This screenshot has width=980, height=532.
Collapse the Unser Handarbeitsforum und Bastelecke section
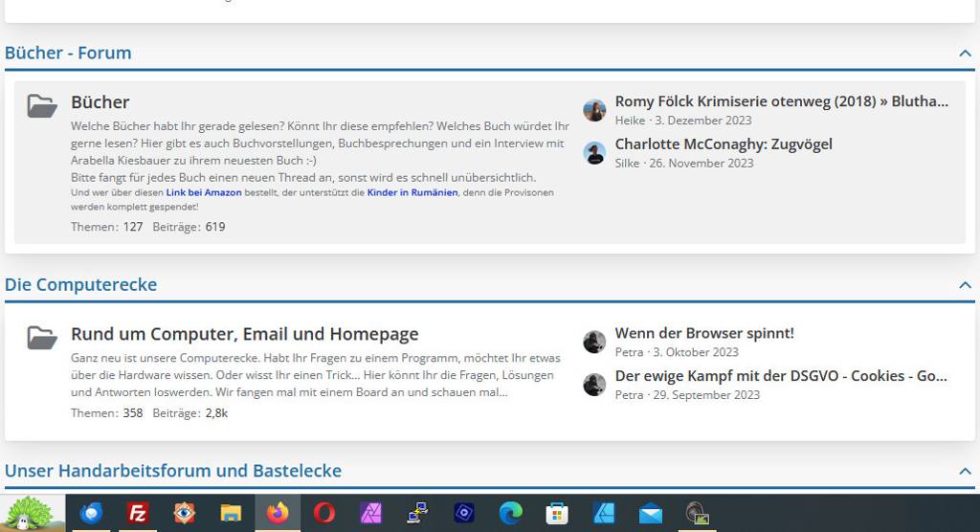click(x=965, y=471)
